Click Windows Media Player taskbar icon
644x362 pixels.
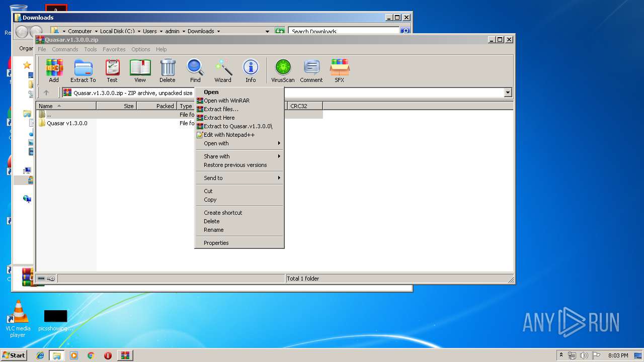point(74,355)
